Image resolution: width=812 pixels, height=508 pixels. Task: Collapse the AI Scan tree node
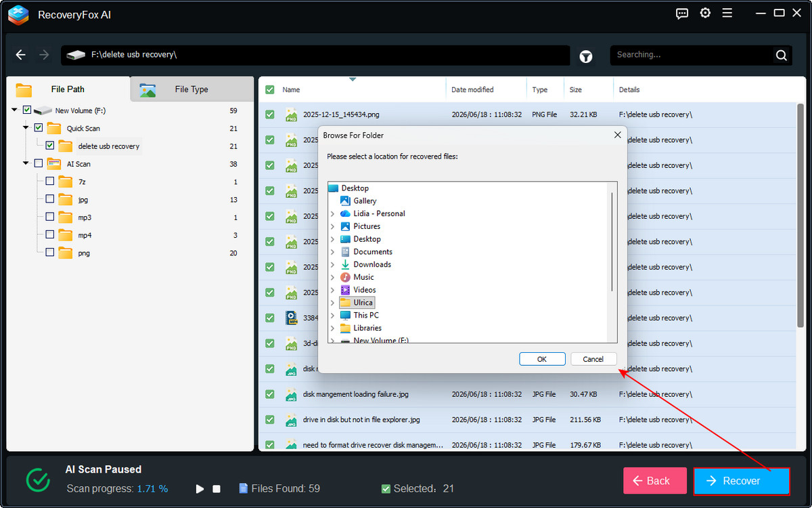26,163
